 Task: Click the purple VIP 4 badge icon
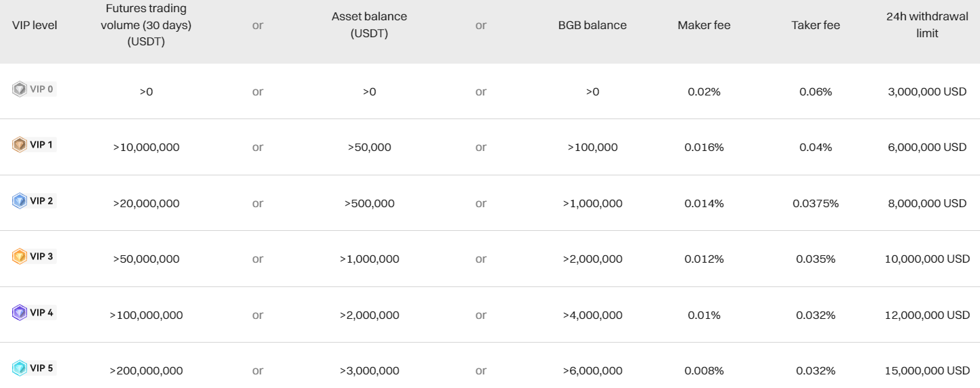tap(20, 312)
